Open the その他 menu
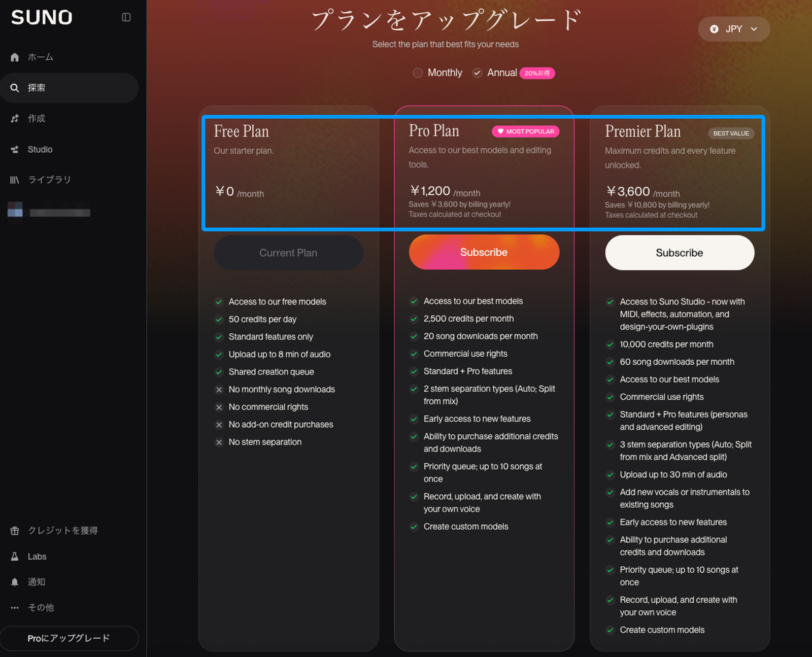812x657 pixels. (x=69, y=607)
